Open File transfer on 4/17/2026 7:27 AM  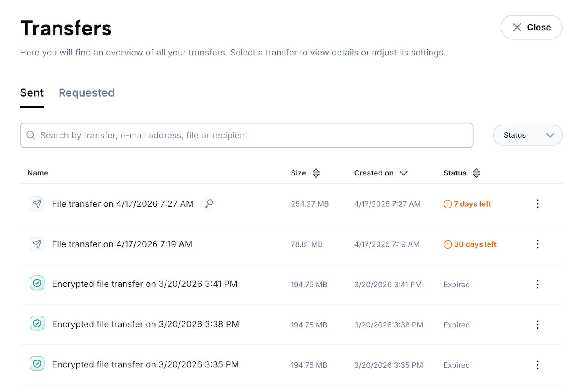pos(123,204)
